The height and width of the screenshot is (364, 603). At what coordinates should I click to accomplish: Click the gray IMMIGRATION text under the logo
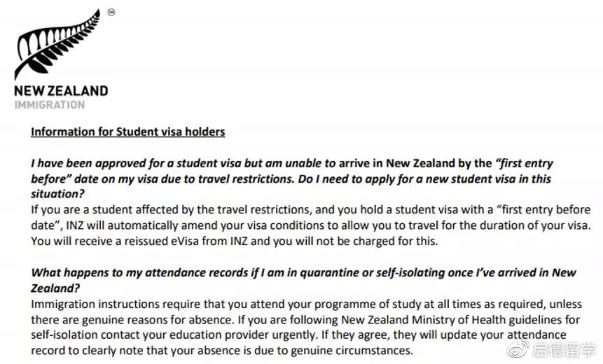pos(50,105)
